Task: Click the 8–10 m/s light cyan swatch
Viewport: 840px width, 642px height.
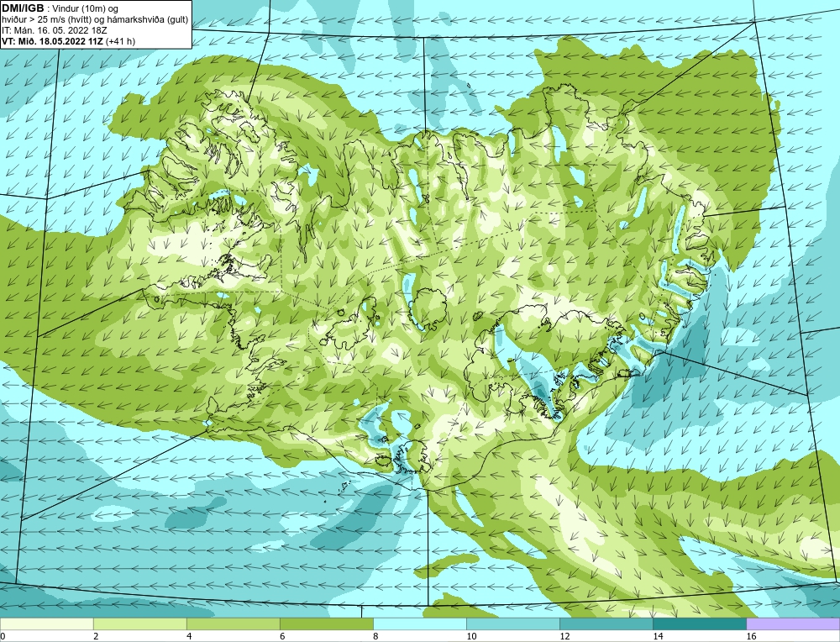Action: pos(419,624)
